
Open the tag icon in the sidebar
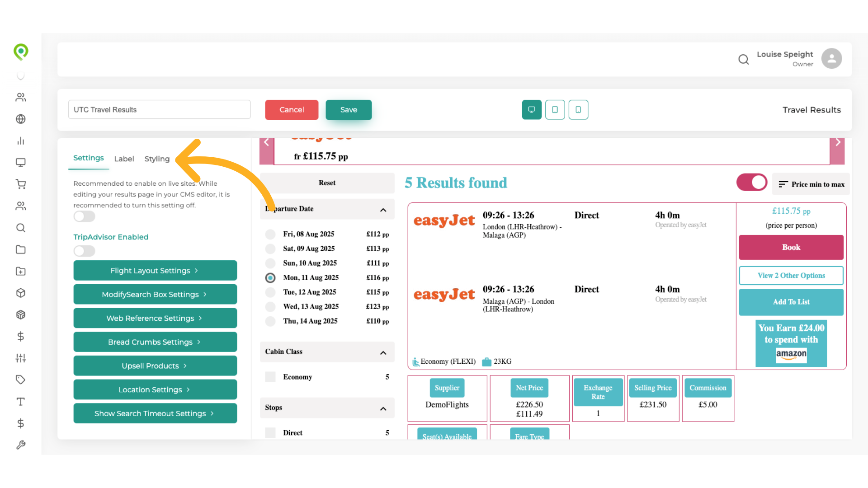pos(21,380)
